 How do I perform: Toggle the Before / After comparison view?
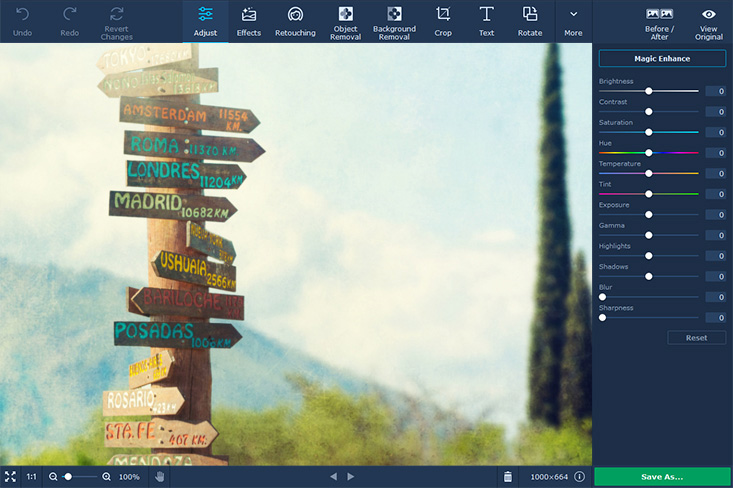click(x=659, y=22)
